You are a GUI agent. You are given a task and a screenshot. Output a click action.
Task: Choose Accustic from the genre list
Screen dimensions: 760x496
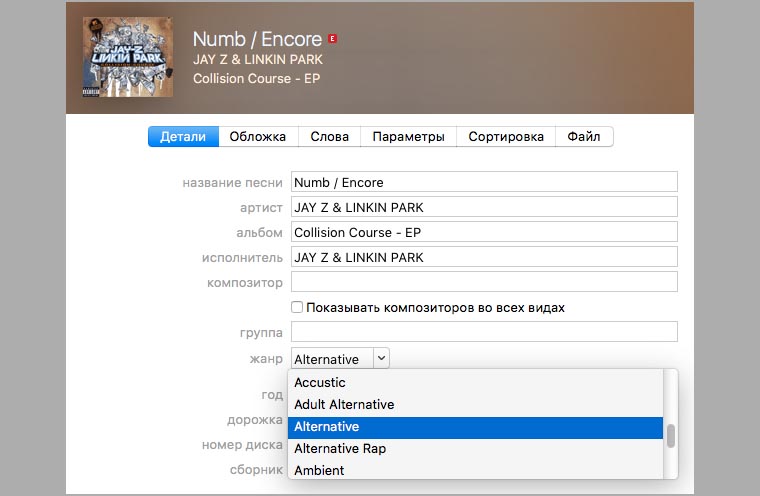pos(475,382)
